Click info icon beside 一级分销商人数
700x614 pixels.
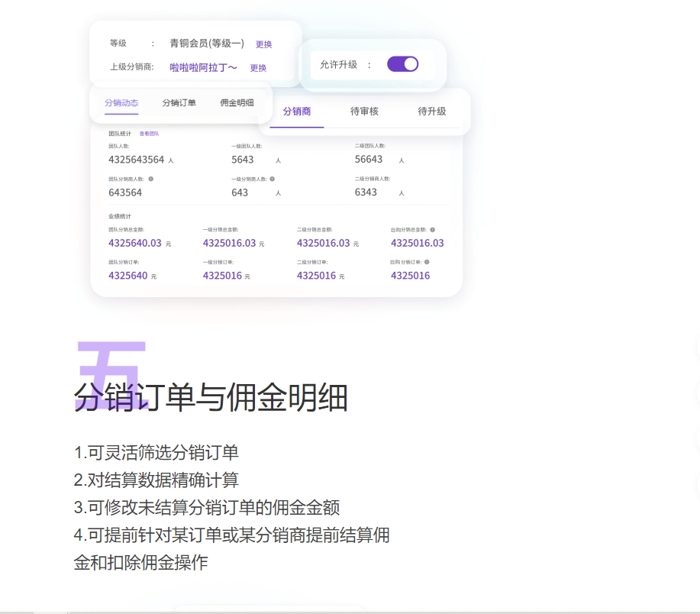(273, 179)
